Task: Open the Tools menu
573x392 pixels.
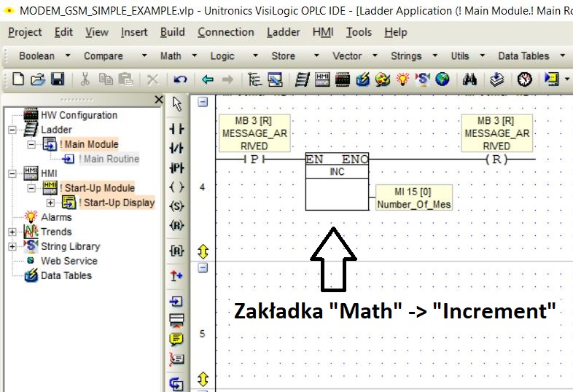Action: coord(359,32)
